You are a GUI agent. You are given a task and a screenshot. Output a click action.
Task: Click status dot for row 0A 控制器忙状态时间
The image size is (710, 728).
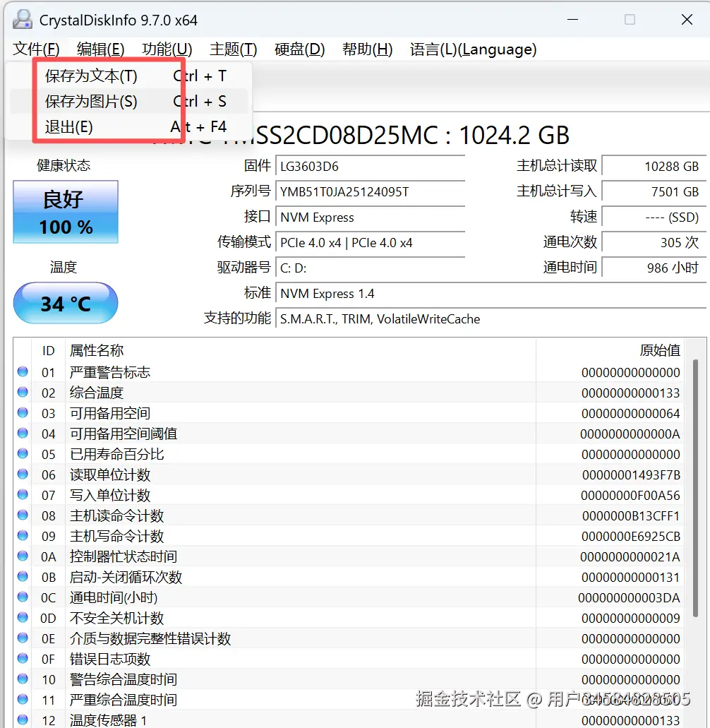click(x=23, y=555)
